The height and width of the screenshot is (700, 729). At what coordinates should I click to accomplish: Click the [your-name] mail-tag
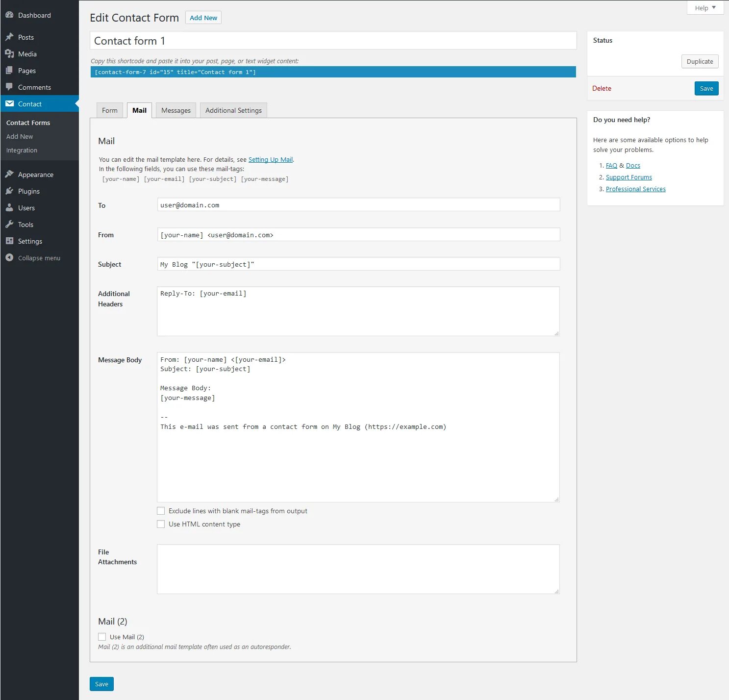[x=121, y=179]
